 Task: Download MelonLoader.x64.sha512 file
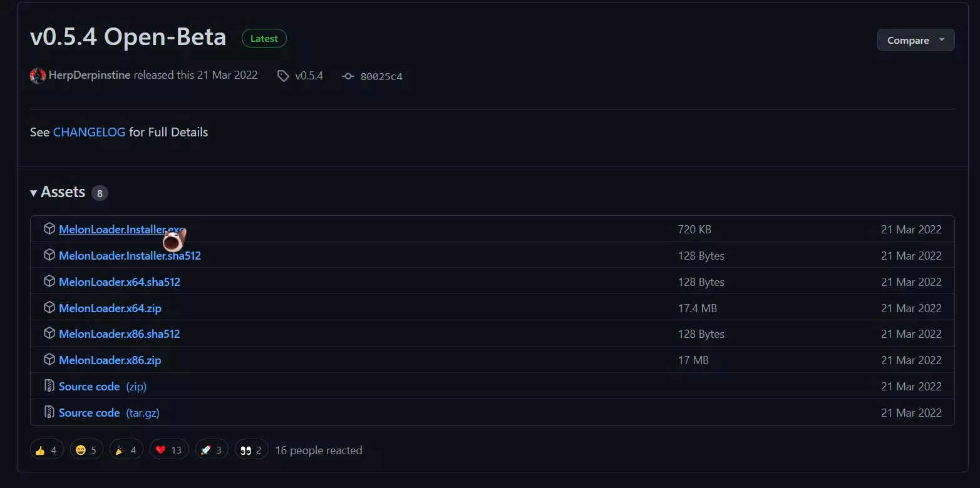[x=120, y=282]
